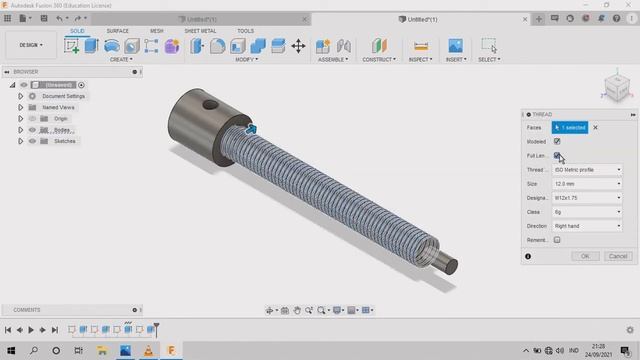This screenshot has height=360, width=640.
Task: Select the Offset Plane construct tool
Action: [379, 46]
